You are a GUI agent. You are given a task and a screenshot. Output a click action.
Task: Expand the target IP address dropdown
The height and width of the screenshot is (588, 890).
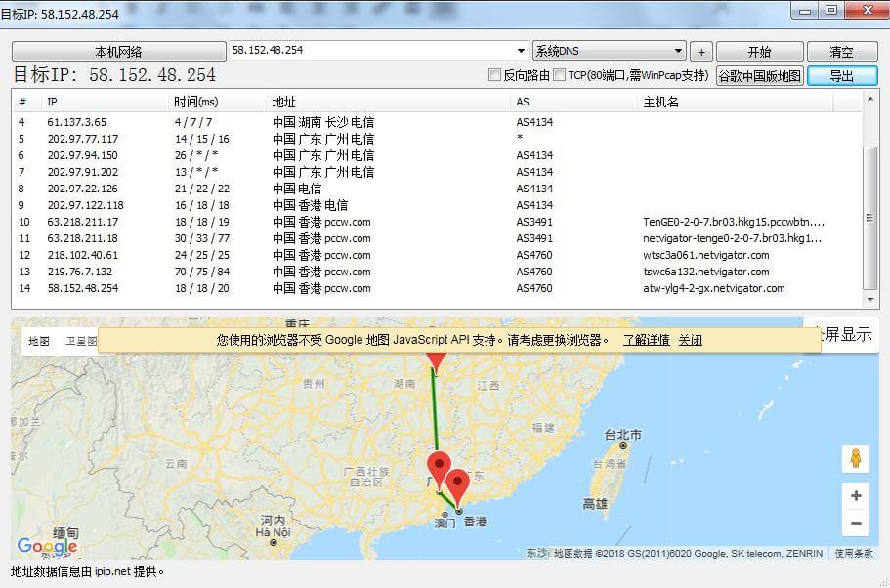click(x=522, y=51)
